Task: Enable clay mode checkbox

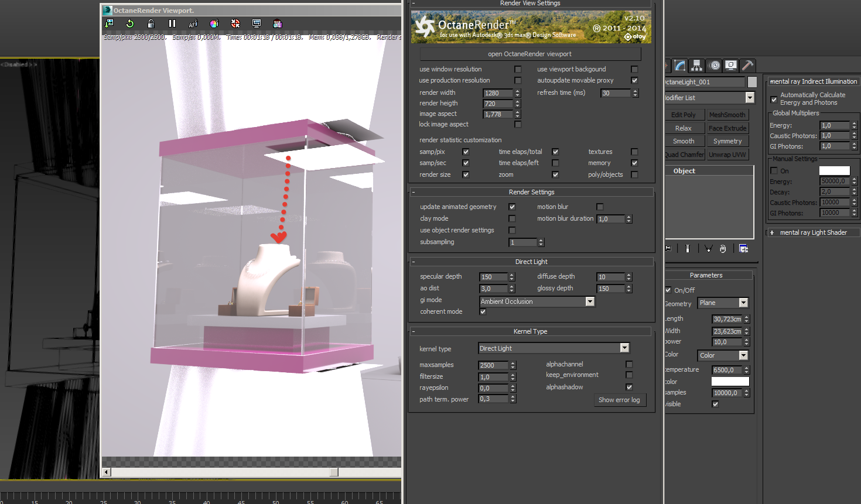Action: click(512, 218)
